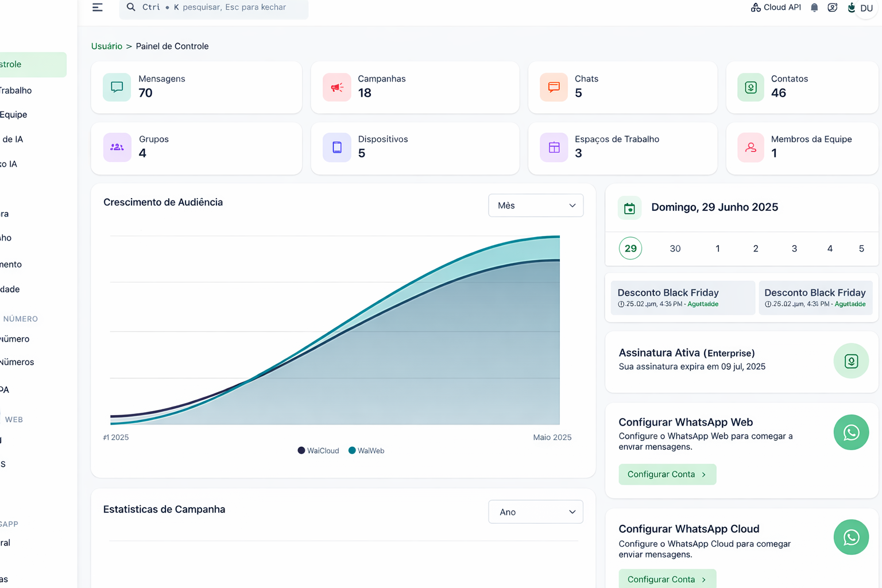The image size is (882, 588).
Task: Click Configurar Conta for WhatsApp Web
Action: tap(667, 474)
